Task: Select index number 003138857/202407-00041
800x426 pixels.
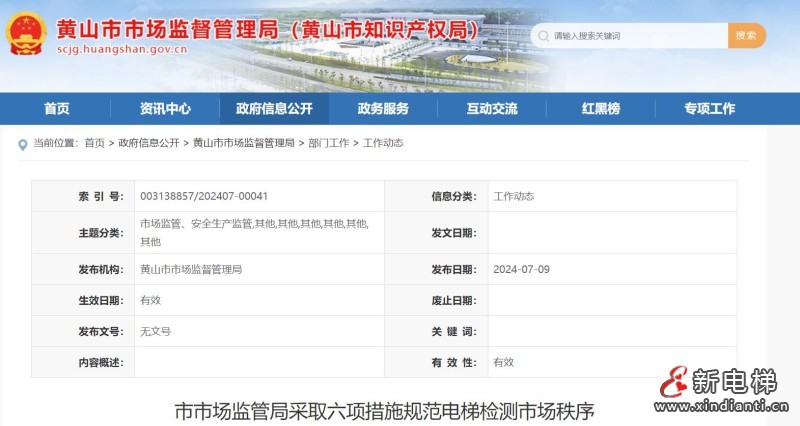Action: 204,196
